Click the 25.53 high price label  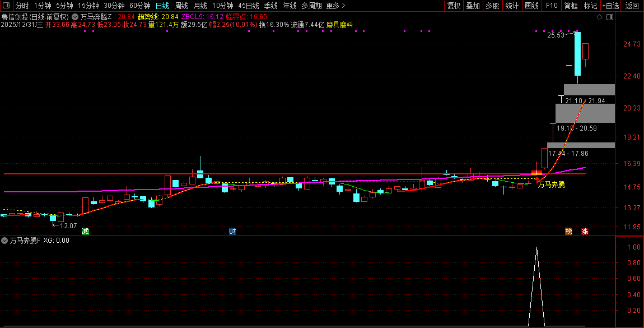(556, 35)
